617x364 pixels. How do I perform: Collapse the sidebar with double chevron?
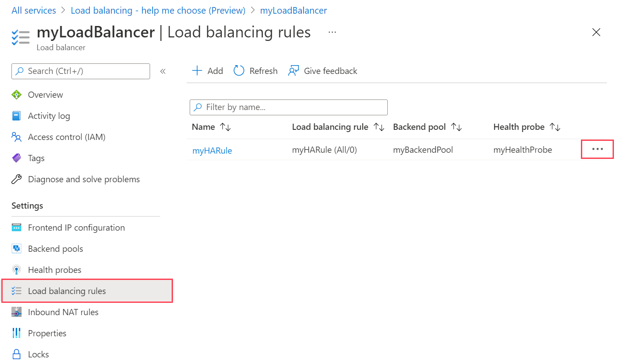pyautogui.click(x=163, y=71)
